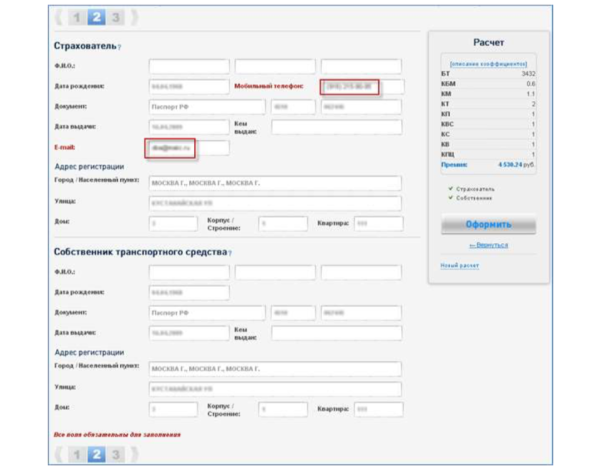The image size is (600, 471).
Task: Click previous-step arrow in bottom pagination
Action: pos(56,455)
